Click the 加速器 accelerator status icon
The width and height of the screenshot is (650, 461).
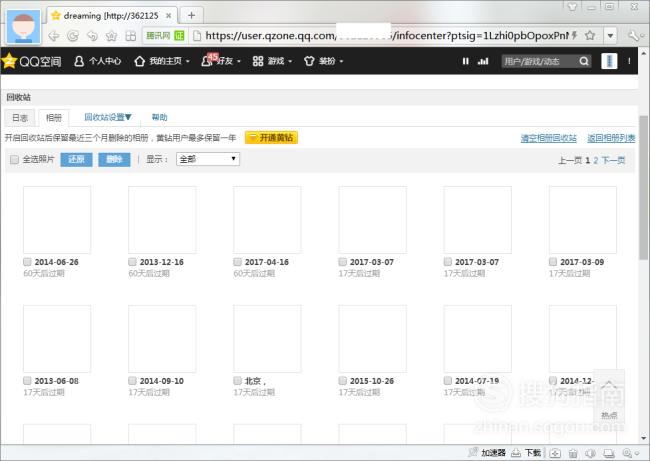coord(487,453)
